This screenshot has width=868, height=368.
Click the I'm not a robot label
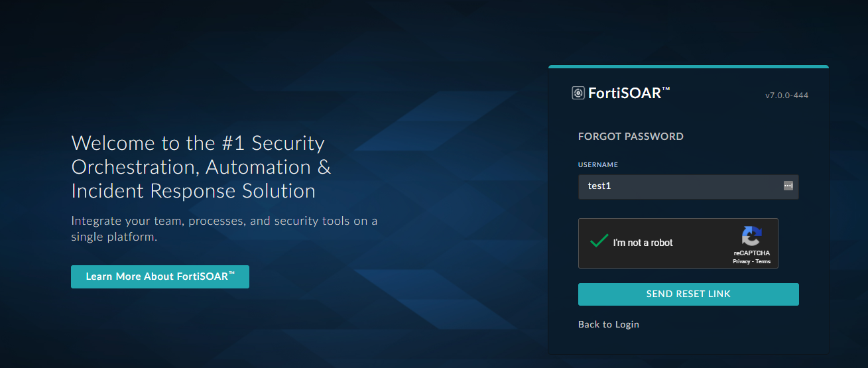[643, 243]
